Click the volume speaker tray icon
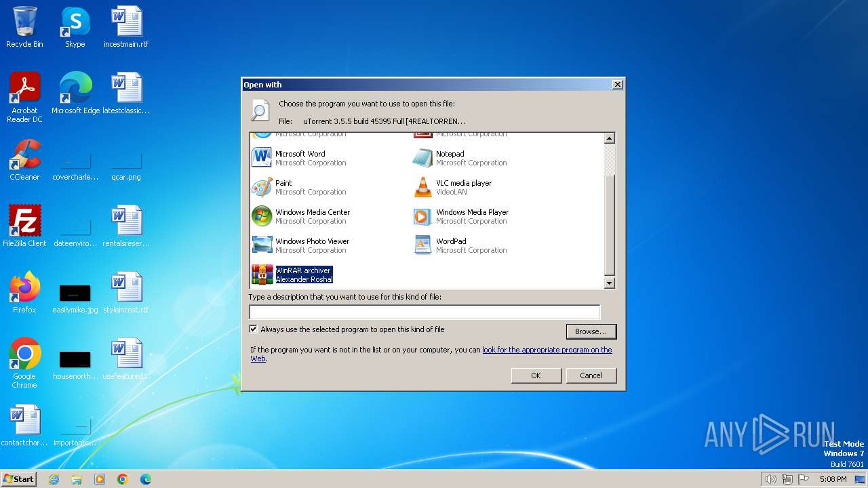The image size is (868, 488). (770, 479)
